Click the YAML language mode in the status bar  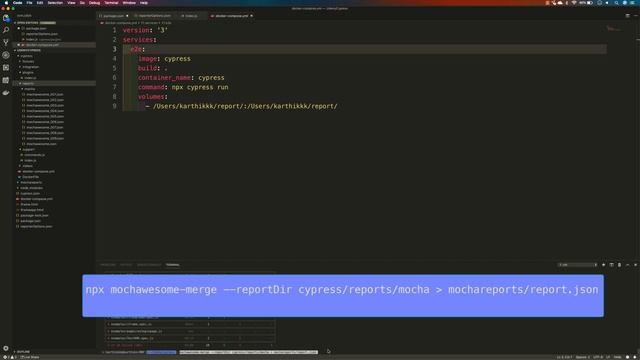pos(617,357)
